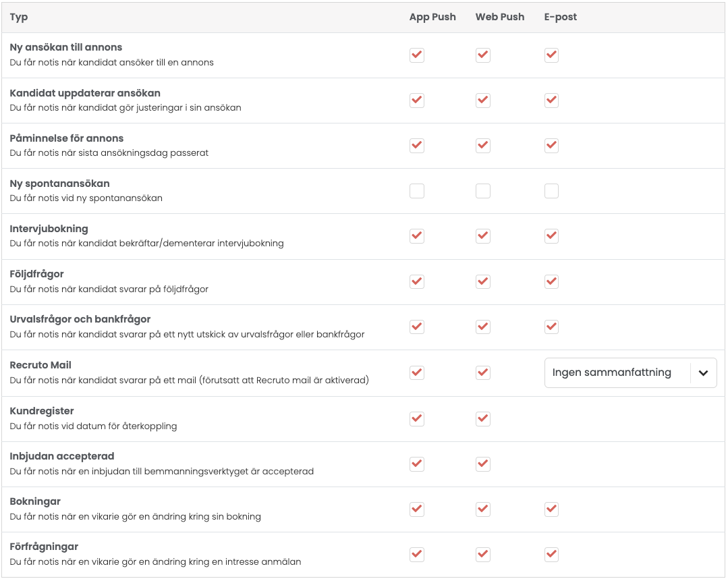
Task: Toggle App Push for Följdfrågor
Action: tap(417, 281)
